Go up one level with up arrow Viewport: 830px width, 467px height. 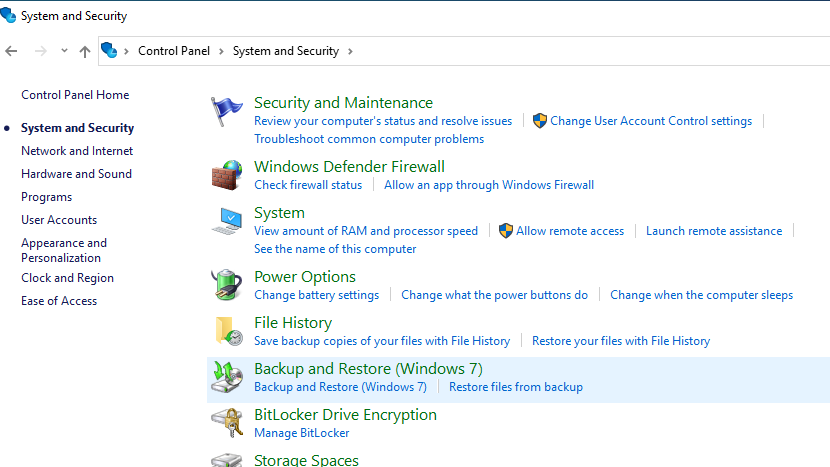(x=85, y=51)
